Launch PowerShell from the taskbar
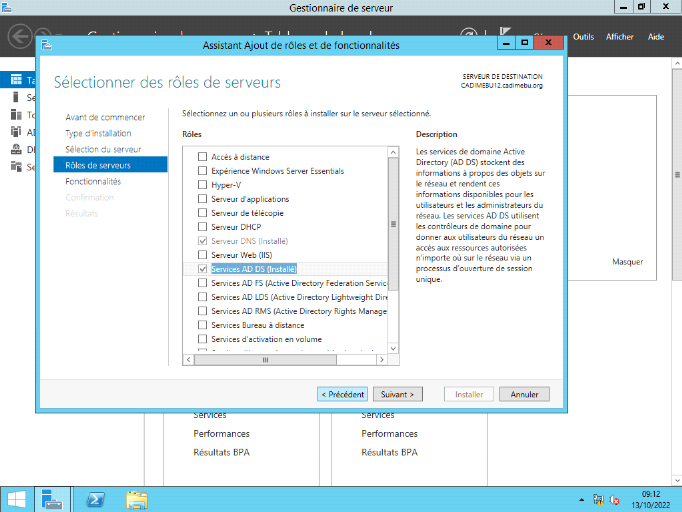682x512 pixels. click(x=95, y=499)
